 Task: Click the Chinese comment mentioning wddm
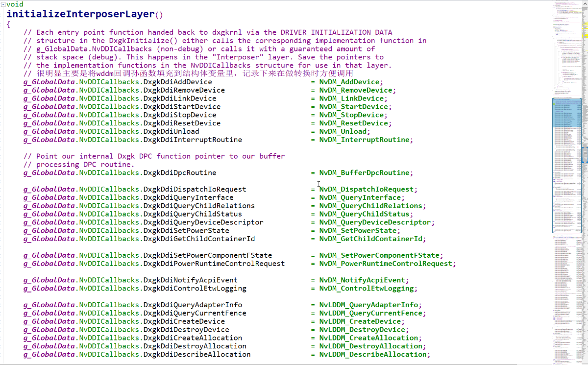pyautogui.click(x=188, y=73)
